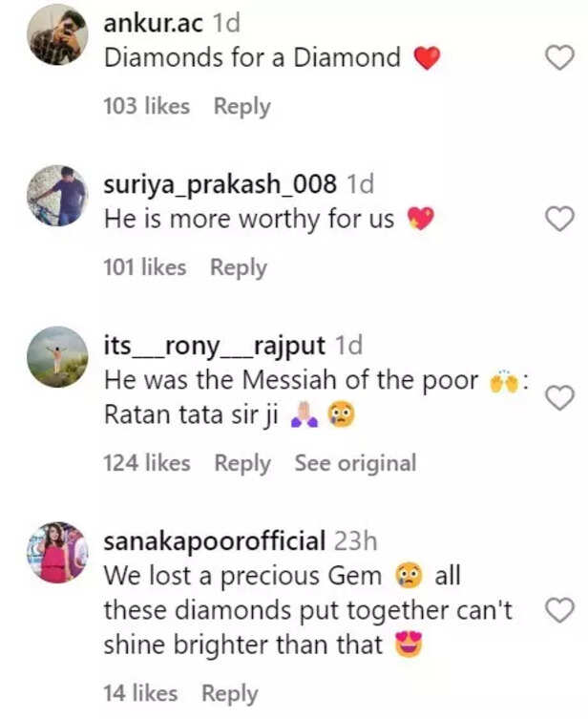Open ankur.ac username link
The height and width of the screenshot is (719, 588).
click(153, 22)
